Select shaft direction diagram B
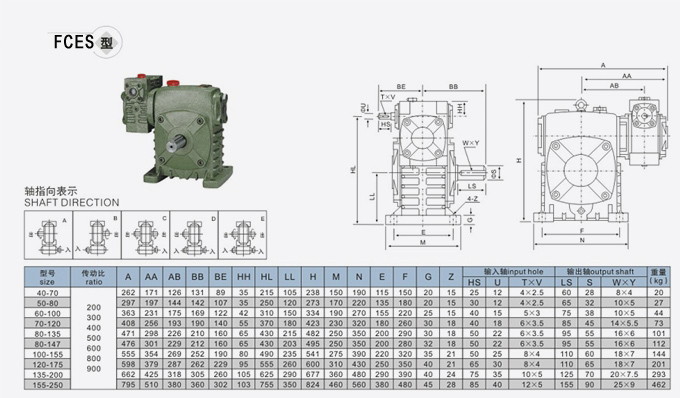 click(97, 235)
